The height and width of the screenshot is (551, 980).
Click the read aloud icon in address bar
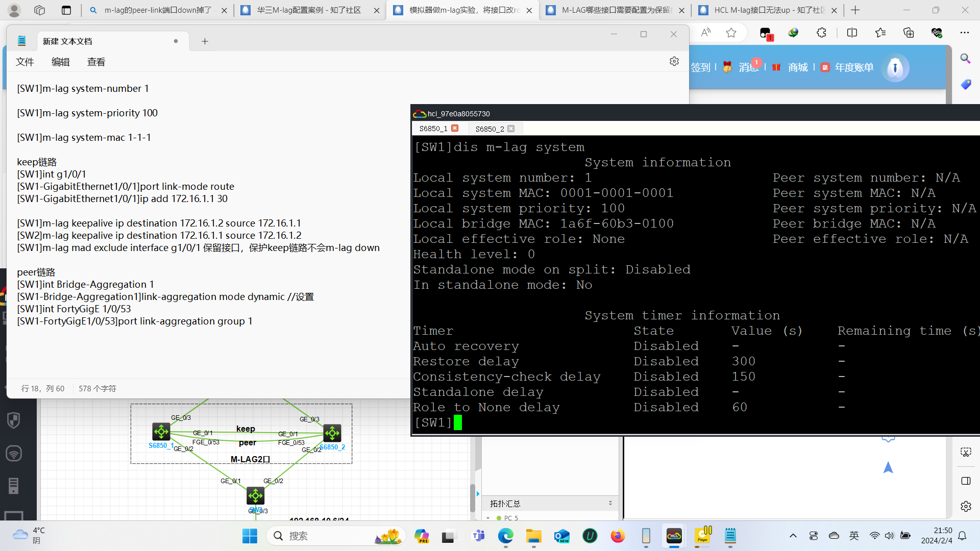[706, 33]
